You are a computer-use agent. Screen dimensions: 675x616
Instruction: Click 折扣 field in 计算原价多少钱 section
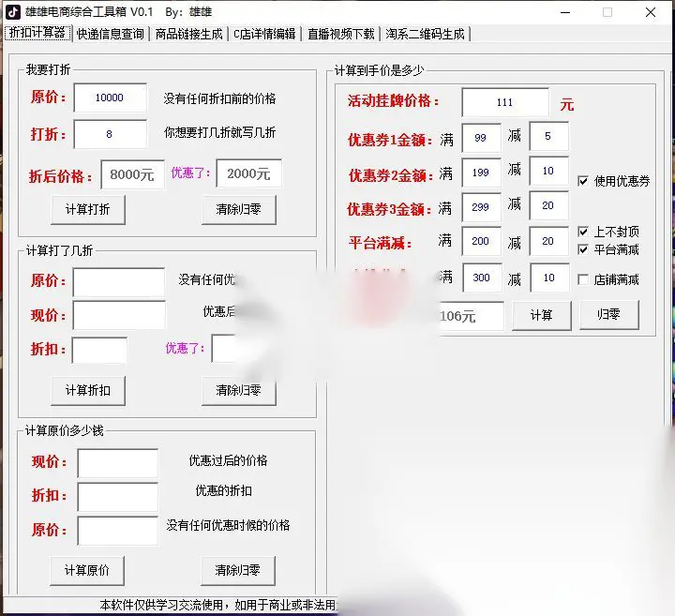(117, 496)
